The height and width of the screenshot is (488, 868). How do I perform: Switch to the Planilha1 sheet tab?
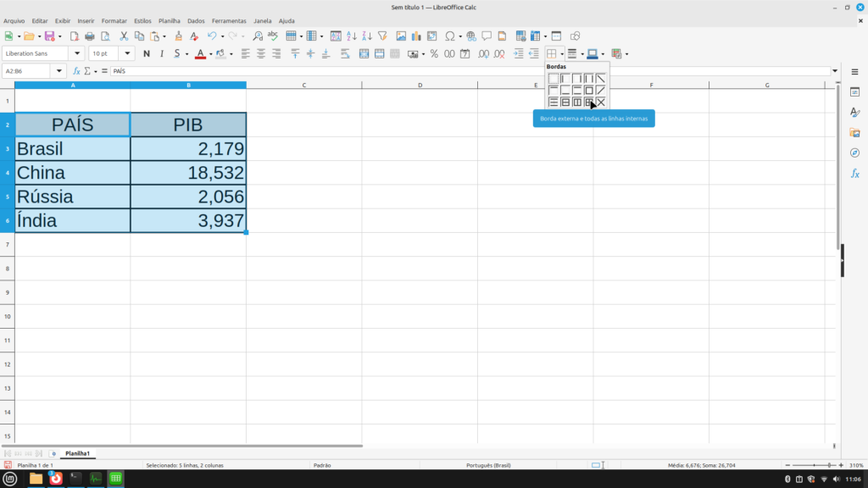77,454
